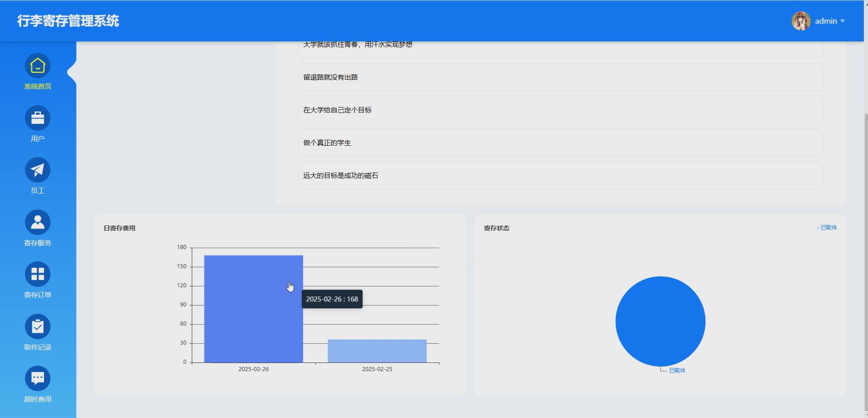Click the 150 y-axis value

click(182, 266)
